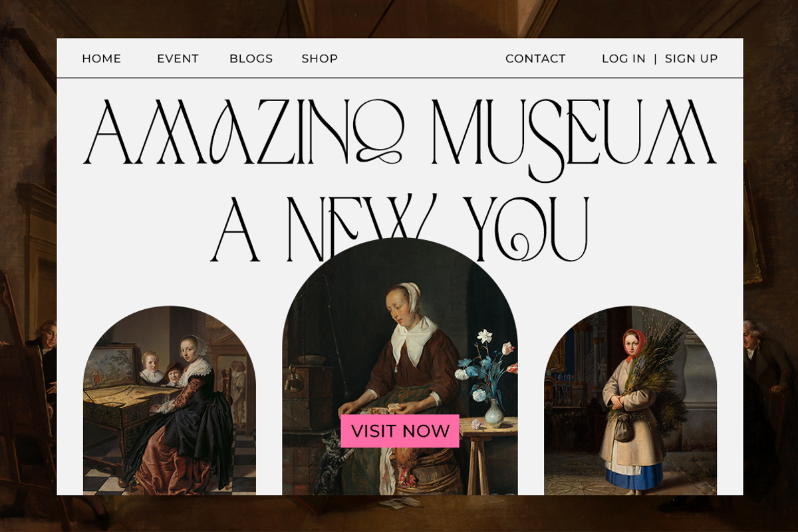Click the AMAZINO MUSEUM headline
Screen dimensions: 798x532
click(x=400, y=133)
